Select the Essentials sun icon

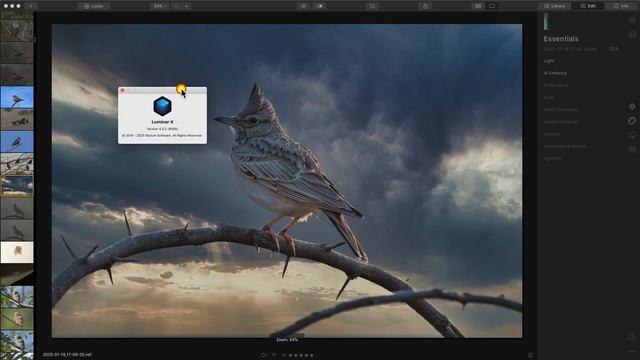pos(632,107)
